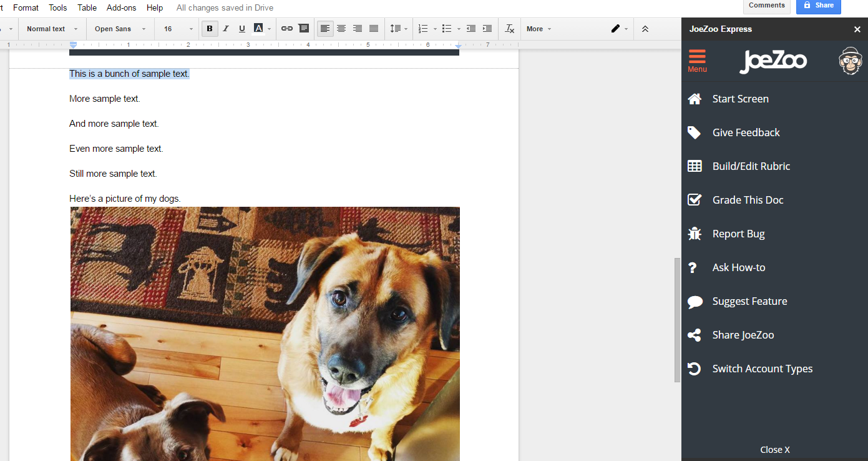Left-align the paragraph
The image size is (868, 461).
click(x=325, y=29)
